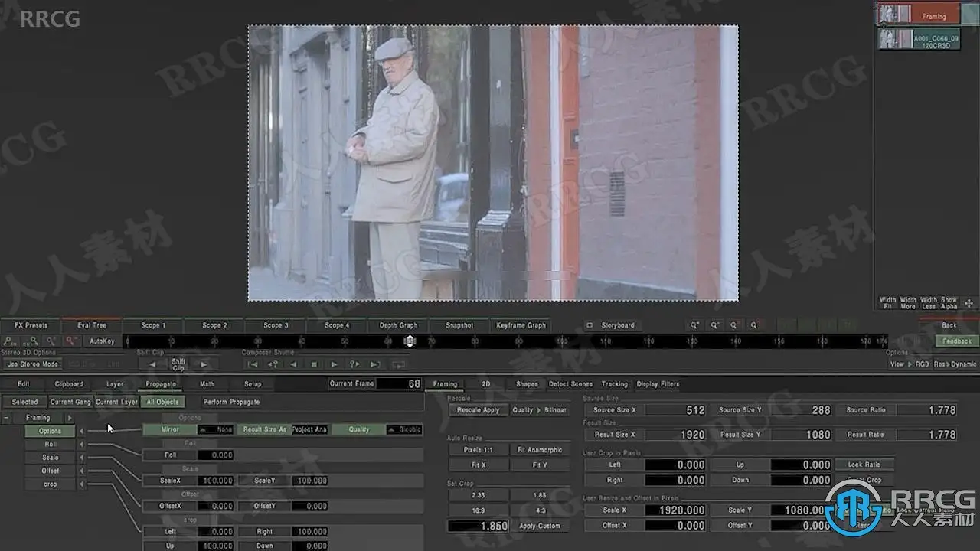Open the Quality dropdown showing Bicubic
Image resolution: width=980 pixels, height=551 pixels.
(x=404, y=430)
